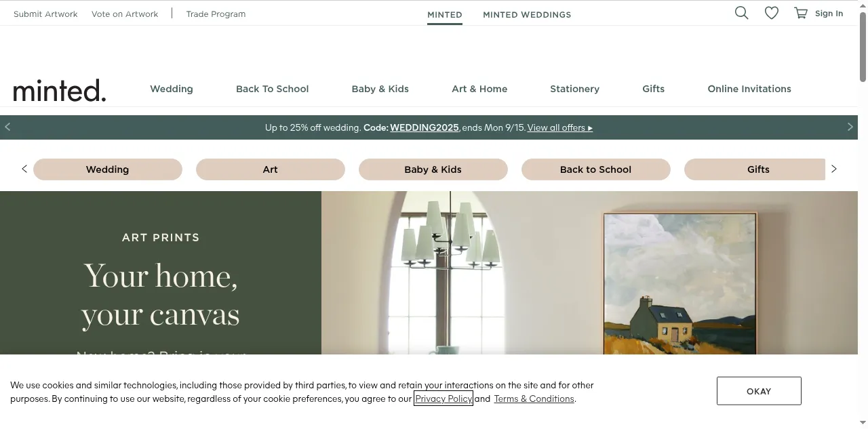The image size is (868, 429).
Task: Open the Privacy Policy link
Action: [443, 399]
